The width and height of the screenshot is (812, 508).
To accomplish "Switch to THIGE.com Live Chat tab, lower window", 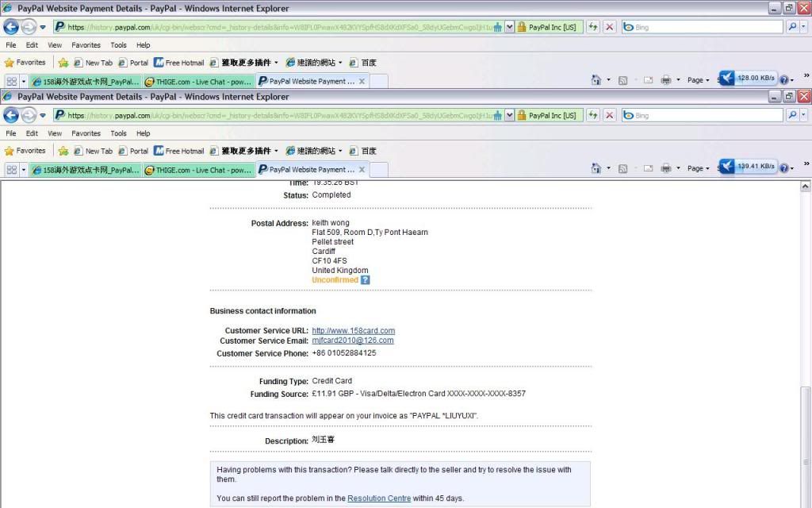I will (198, 170).
